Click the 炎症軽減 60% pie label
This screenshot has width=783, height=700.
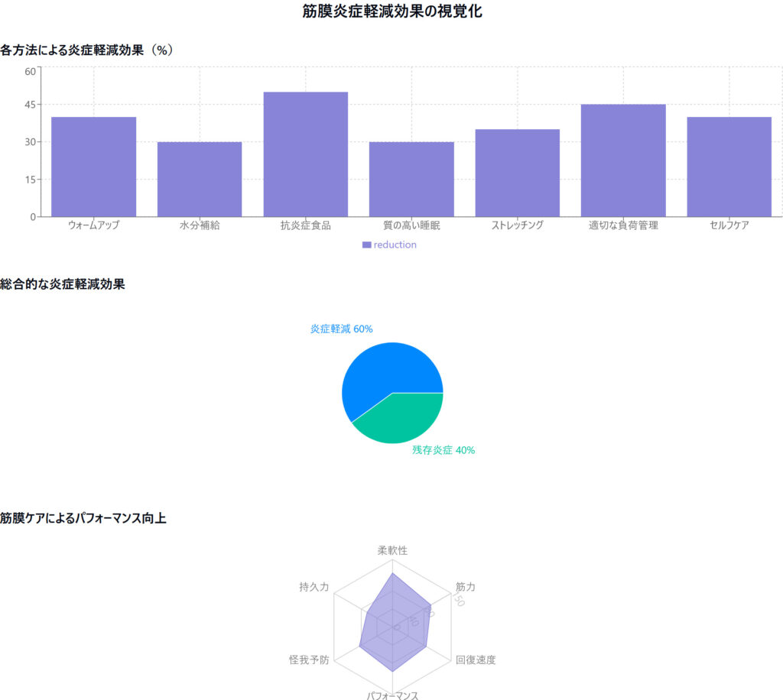click(x=341, y=329)
